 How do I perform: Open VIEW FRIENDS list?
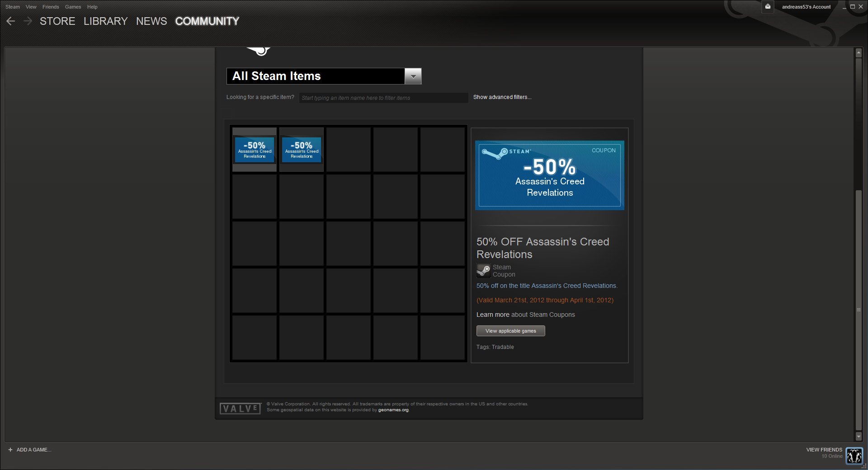[x=824, y=450]
